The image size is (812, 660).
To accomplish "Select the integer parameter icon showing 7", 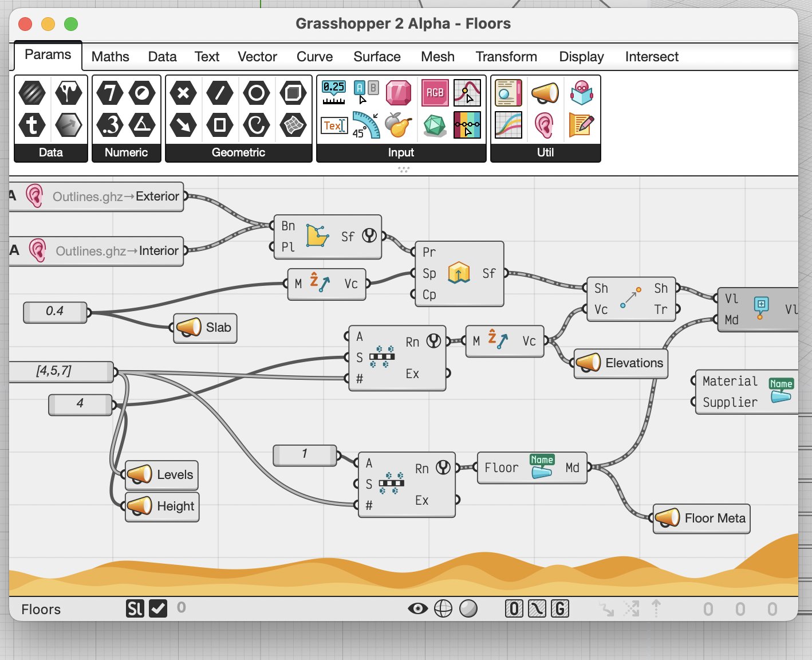I will (x=109, y=93).
